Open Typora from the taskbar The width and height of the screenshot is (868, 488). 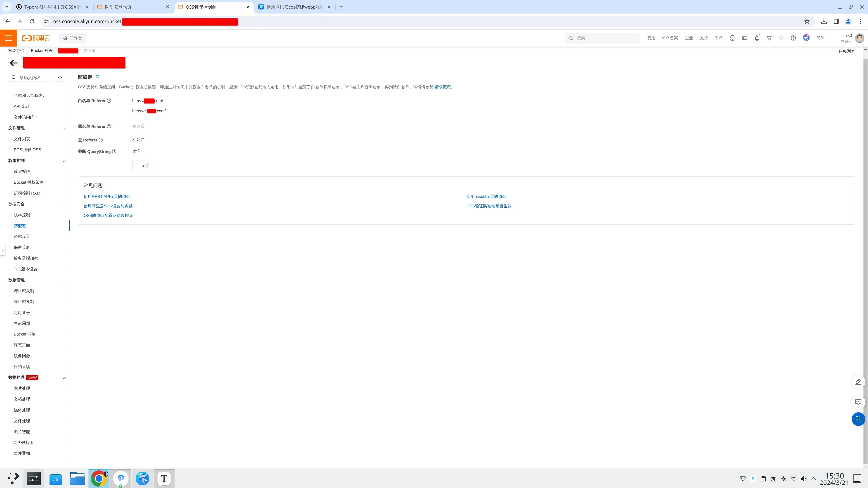coord(164,478)
